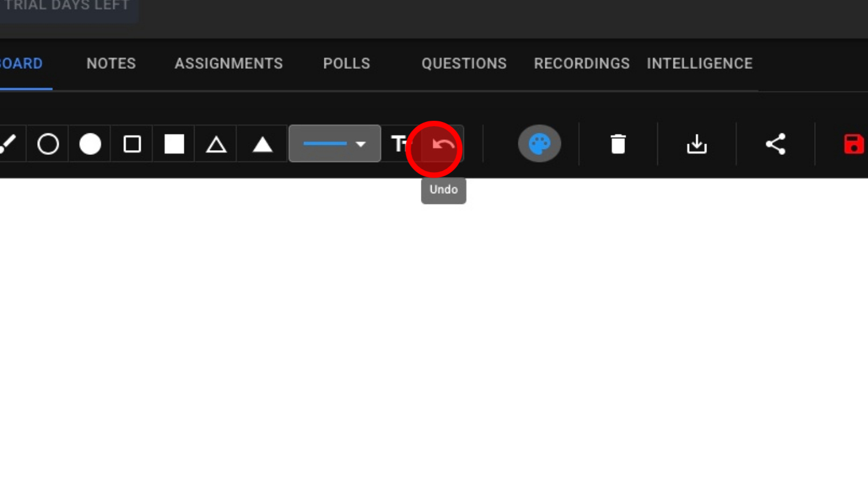This screenshot has width=868, height=488.
Task: Choose the text tool
Action: (x=400, y=144)
